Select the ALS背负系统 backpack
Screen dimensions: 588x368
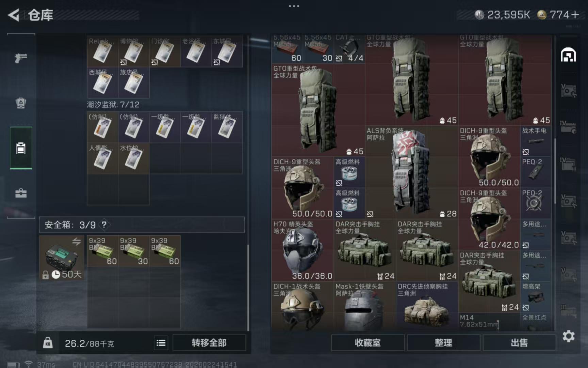coord(411,172)
